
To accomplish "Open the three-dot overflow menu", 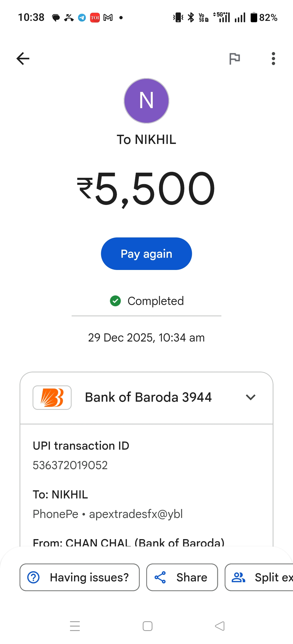I will pos(273,59).
